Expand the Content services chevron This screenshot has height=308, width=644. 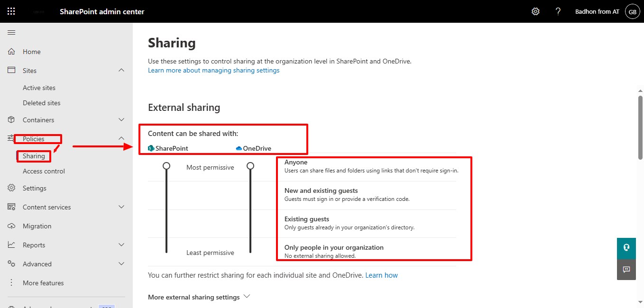[x=121, y=207]
